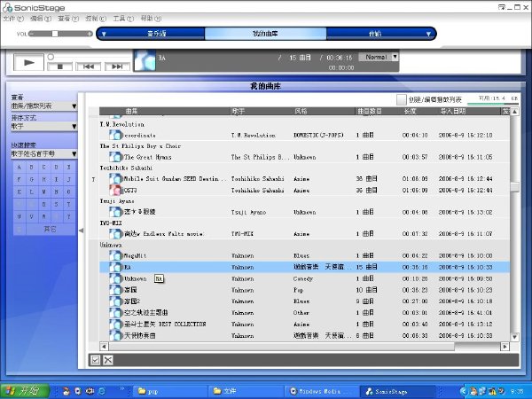Switch to the 音乐源 tab
The height and width of the screenshot is (399, 532).
coord(157,34)
